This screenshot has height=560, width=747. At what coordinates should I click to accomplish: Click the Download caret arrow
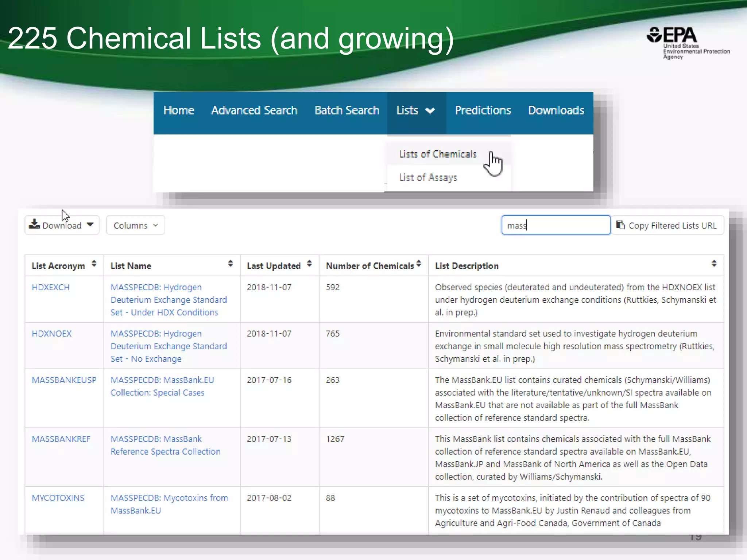click(90, 225)
